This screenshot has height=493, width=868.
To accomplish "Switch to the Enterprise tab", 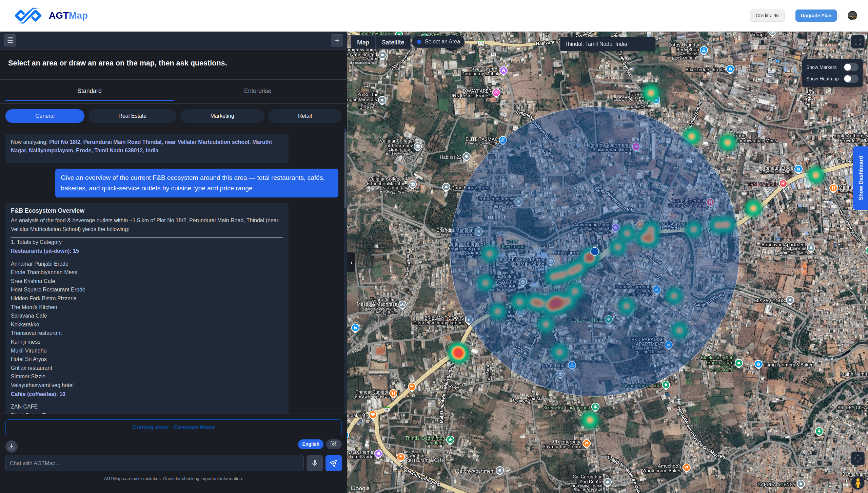I will pyautogui.click(x=257, y=91).
